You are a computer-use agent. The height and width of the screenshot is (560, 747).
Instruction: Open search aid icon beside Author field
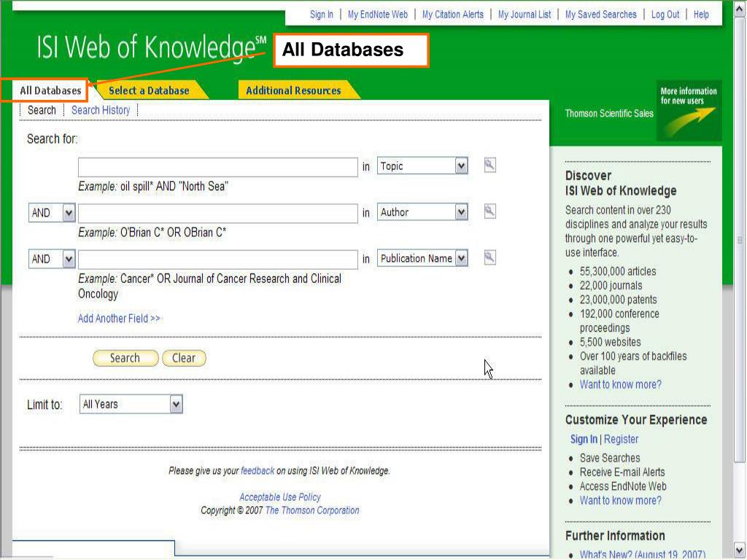click(x=489, y=211)
